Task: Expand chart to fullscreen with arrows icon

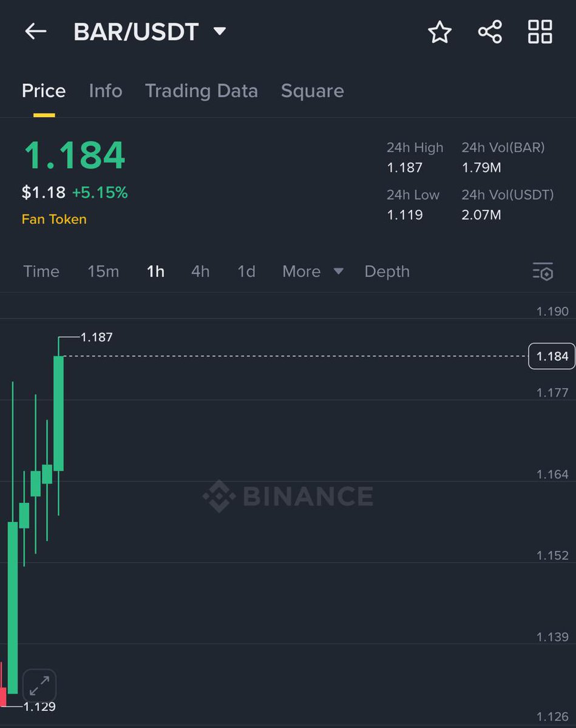Action: [39, 686]
